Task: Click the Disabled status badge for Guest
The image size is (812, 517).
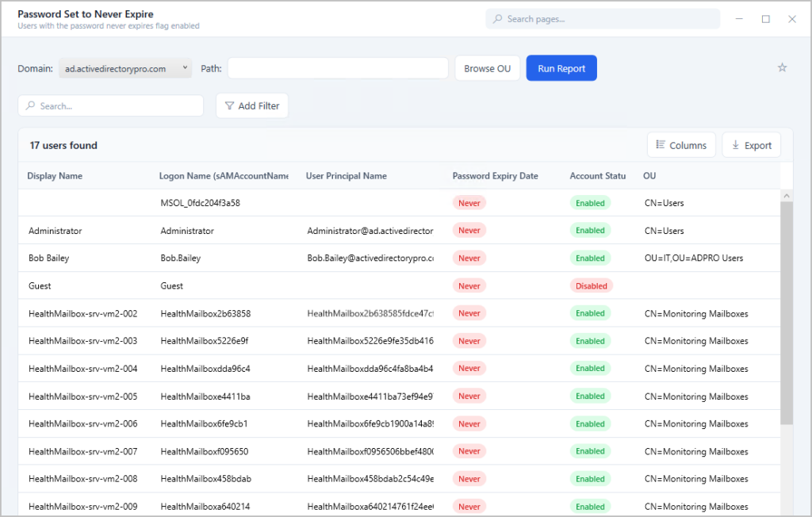Action: click(x=591, y=286)
